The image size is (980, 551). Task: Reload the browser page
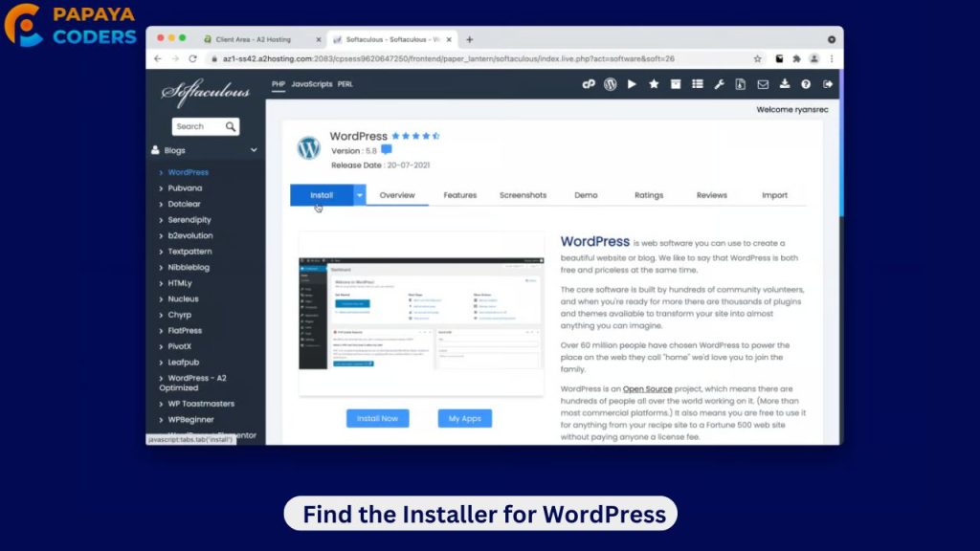[192, 58]
